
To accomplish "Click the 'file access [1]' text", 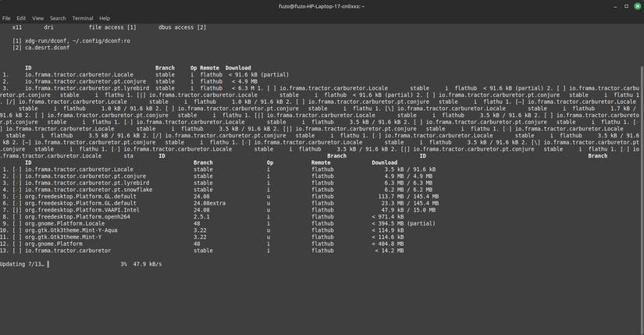I will (x=112, y=27).
